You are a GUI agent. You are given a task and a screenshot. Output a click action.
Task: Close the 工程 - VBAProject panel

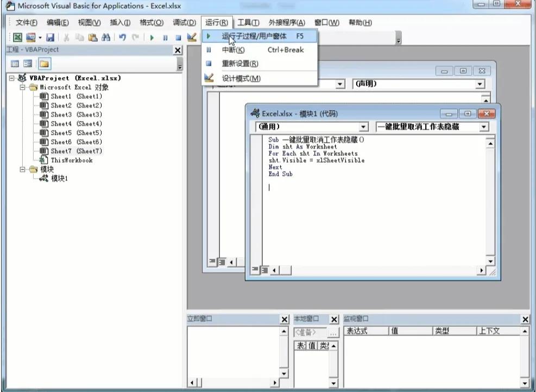[178, 50]
